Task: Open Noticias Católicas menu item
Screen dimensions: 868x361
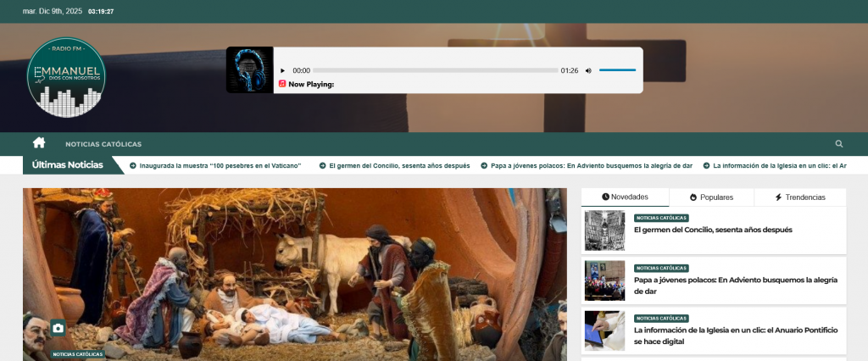Action: tap(103, 144)
